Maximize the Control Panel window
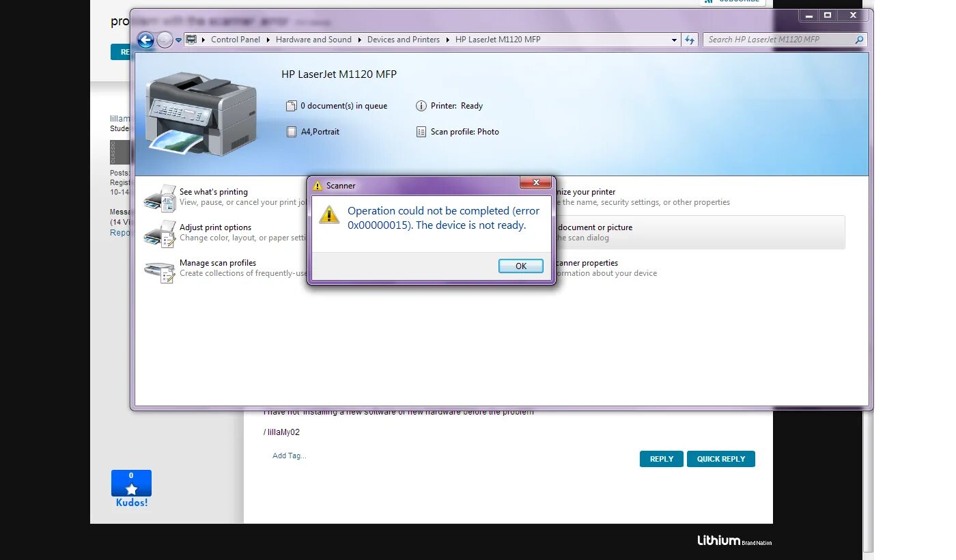The height and width of the screenshot is (560, 956). click(827, 15)
